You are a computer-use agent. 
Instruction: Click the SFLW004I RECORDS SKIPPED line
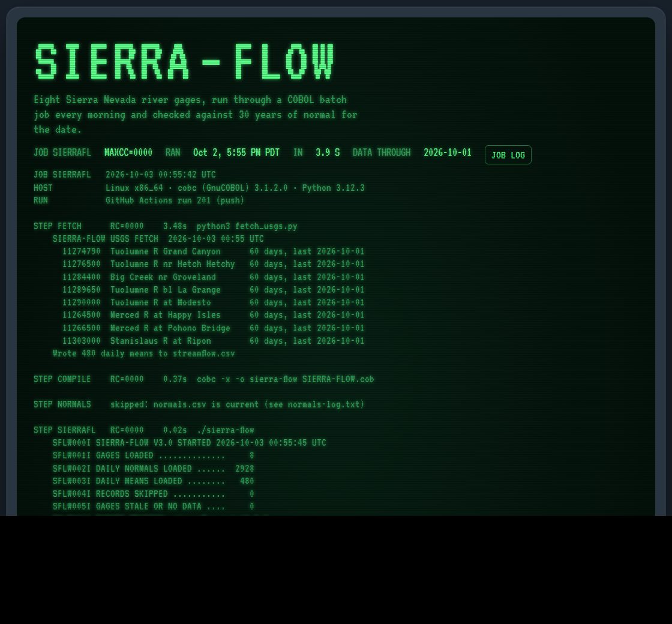(x=154, y=494)
